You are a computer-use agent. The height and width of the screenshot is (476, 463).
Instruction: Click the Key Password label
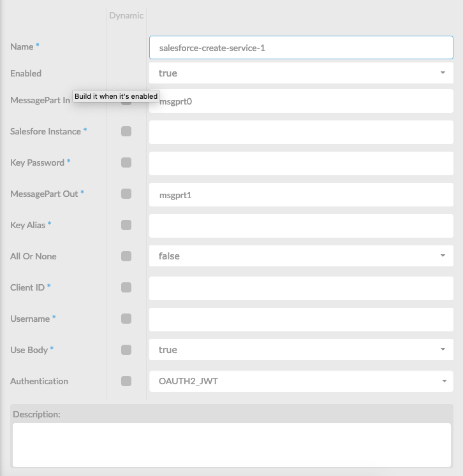38,162
